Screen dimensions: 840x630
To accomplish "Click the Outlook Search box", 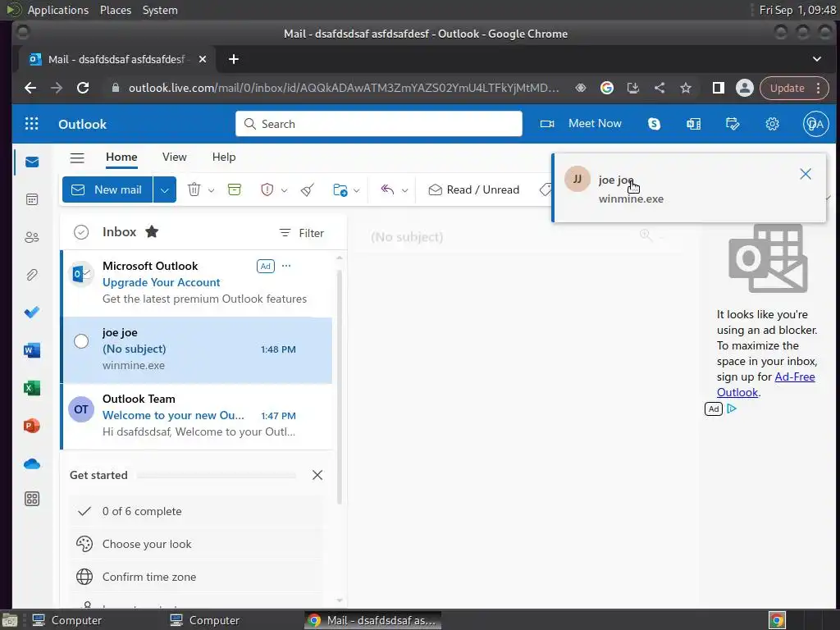I will coord(379,124).
